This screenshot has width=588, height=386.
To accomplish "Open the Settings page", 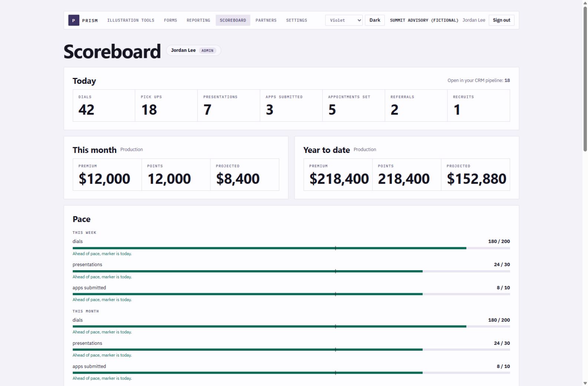I will tap(296, 20).
